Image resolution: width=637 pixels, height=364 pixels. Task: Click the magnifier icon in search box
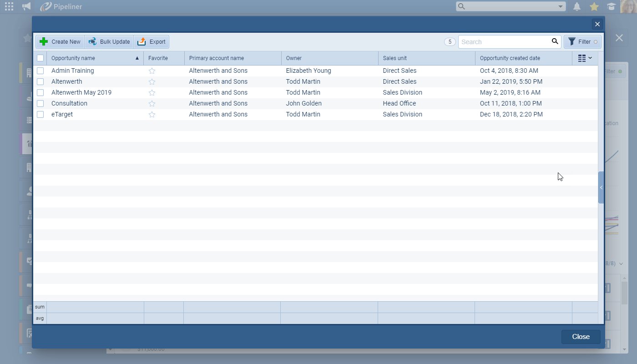(555, 41)
